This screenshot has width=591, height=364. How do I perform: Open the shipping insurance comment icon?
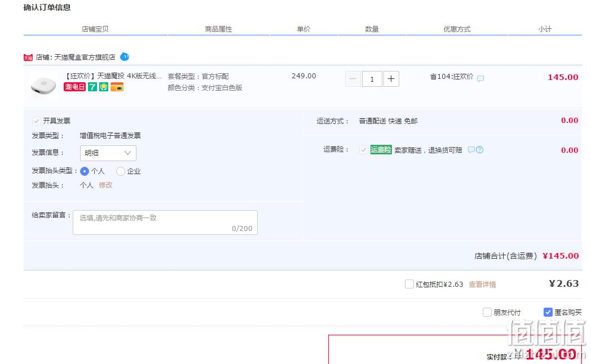point(471,150)
